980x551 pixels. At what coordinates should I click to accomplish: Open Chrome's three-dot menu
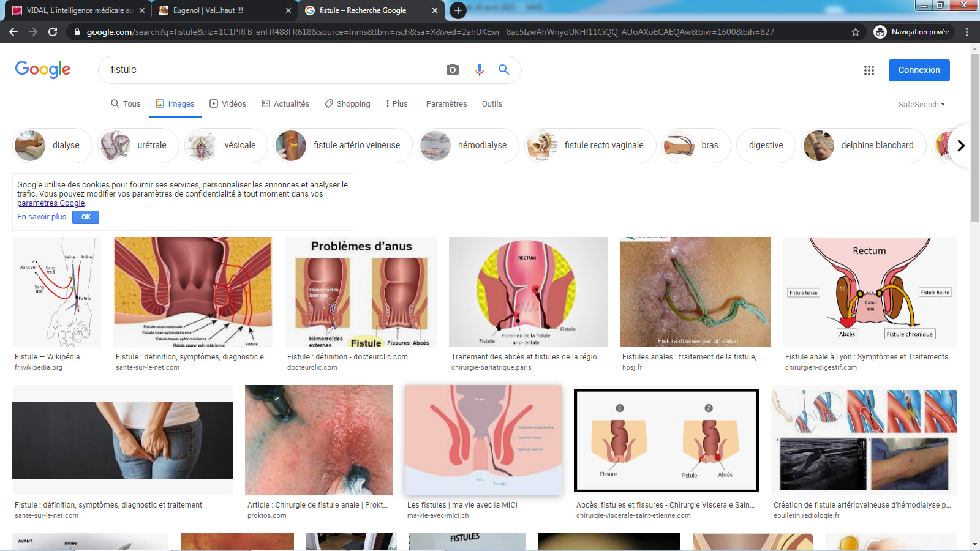[967, 32]
